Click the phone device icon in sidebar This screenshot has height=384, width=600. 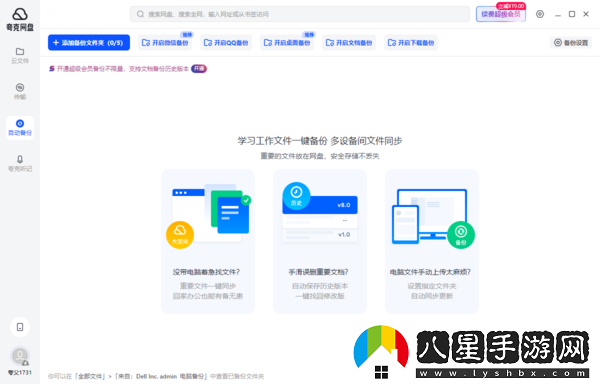[20, 327]
